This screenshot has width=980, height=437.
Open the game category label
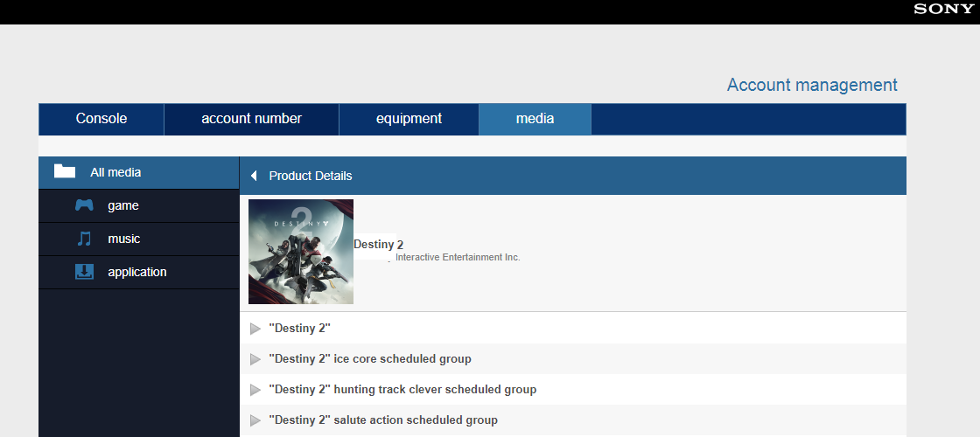[x=123, y=205]
